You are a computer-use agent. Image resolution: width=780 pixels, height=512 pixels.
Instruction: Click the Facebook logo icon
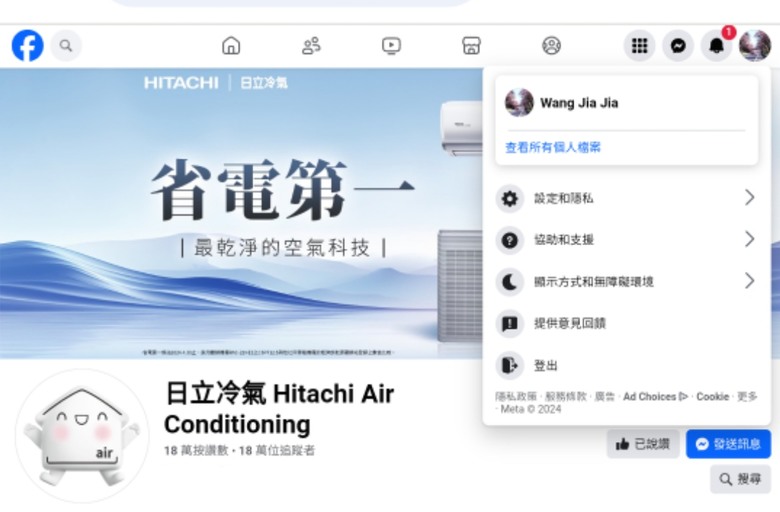(x=27, y=45)
